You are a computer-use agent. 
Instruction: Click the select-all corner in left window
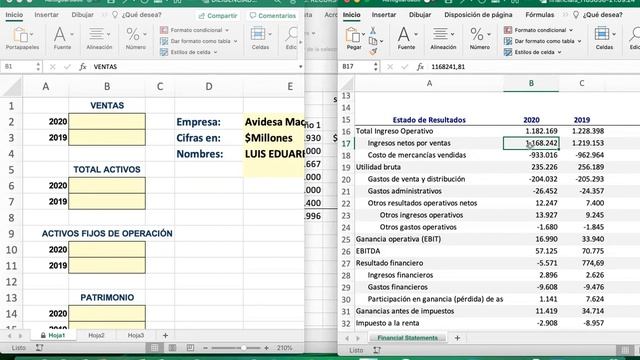tap(11, 87)
